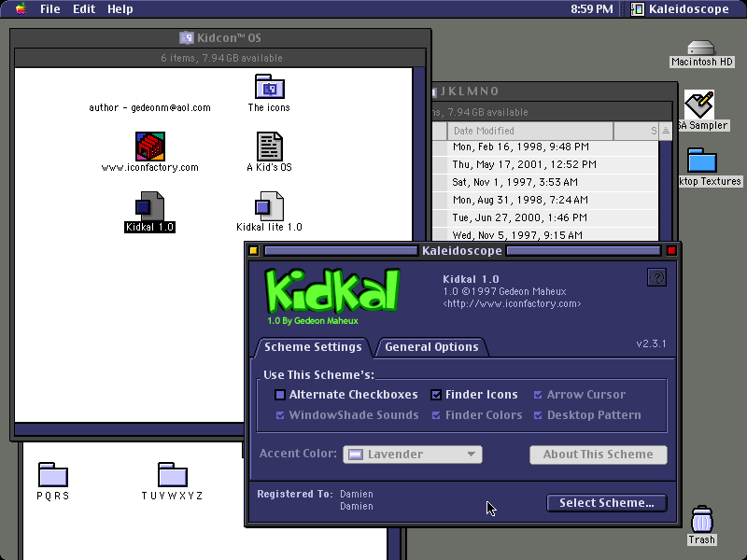This screenshot has width=747, height=560.
Task: Select row Mon, Feb 16, 1998, 9:48 PM
Action: tap(545, 147)
